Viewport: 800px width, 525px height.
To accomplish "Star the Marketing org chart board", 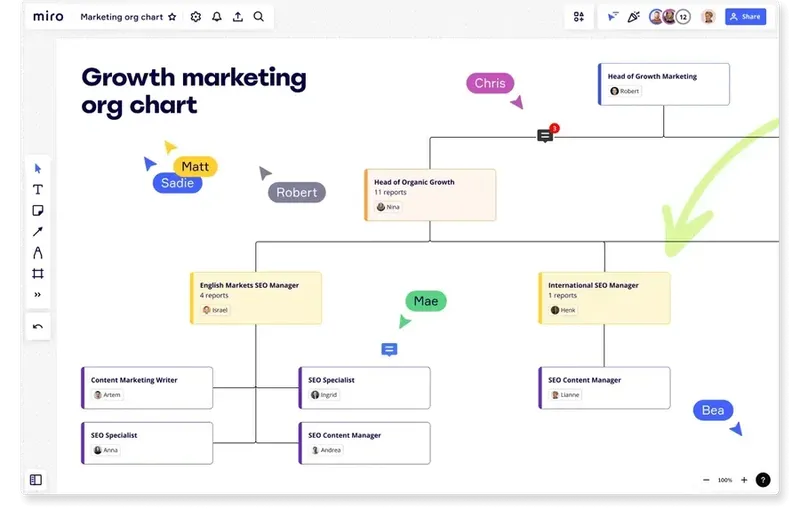I will pyautogui.click(x=172, y=17).
